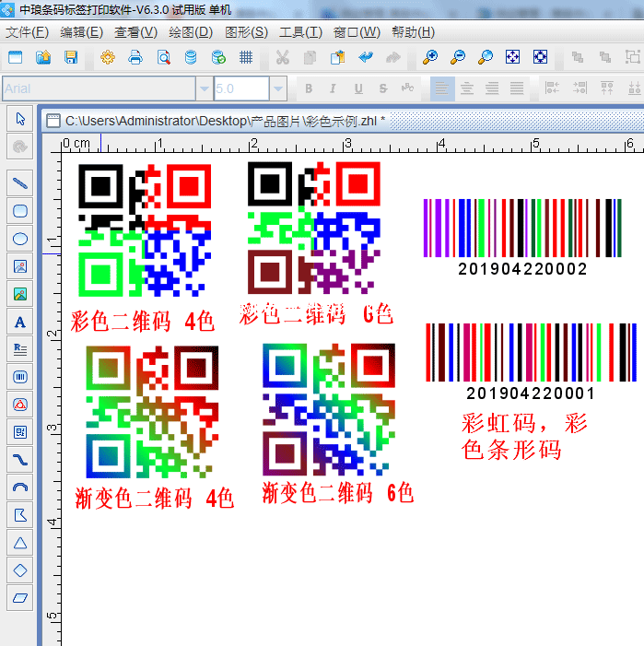The width and height of the screenshot is (644, 646).
Task: Click the database check icon
Action: [x=218, y=57]
